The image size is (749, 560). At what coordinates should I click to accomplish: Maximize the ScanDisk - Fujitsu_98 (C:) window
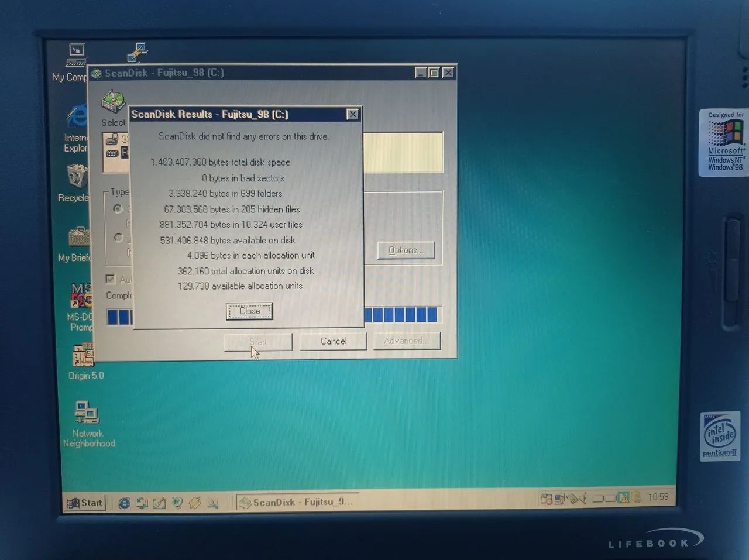[434, 73]
